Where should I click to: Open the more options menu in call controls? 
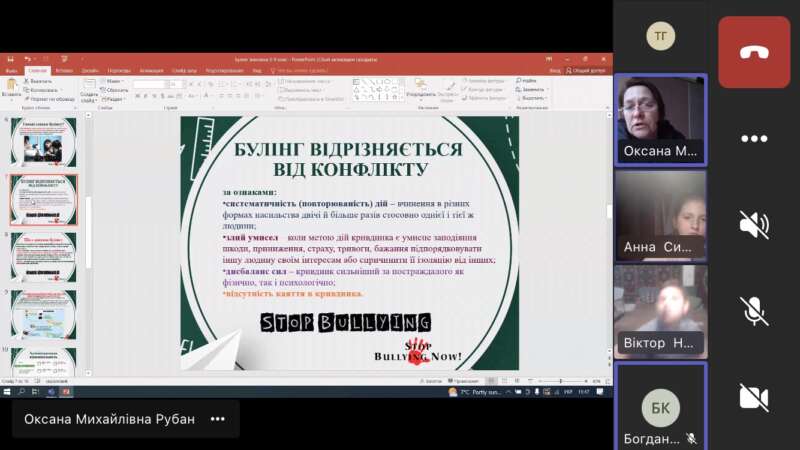pos(754,138)
